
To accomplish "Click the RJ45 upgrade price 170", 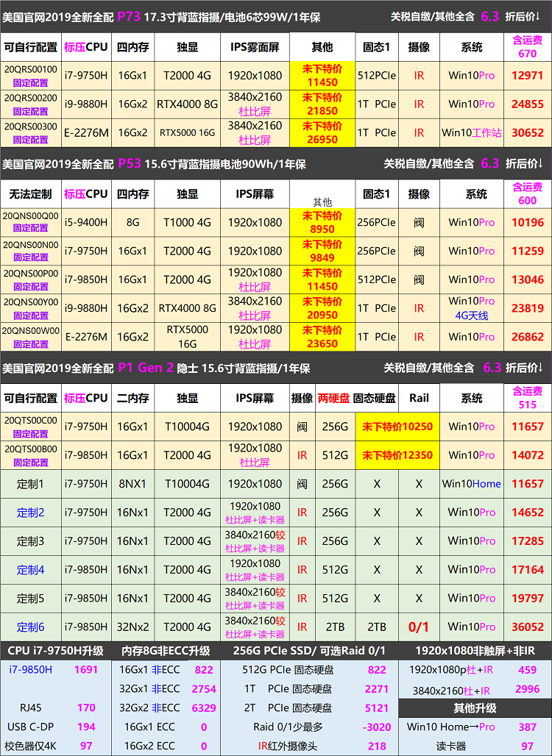I will [x=86, y=707].
